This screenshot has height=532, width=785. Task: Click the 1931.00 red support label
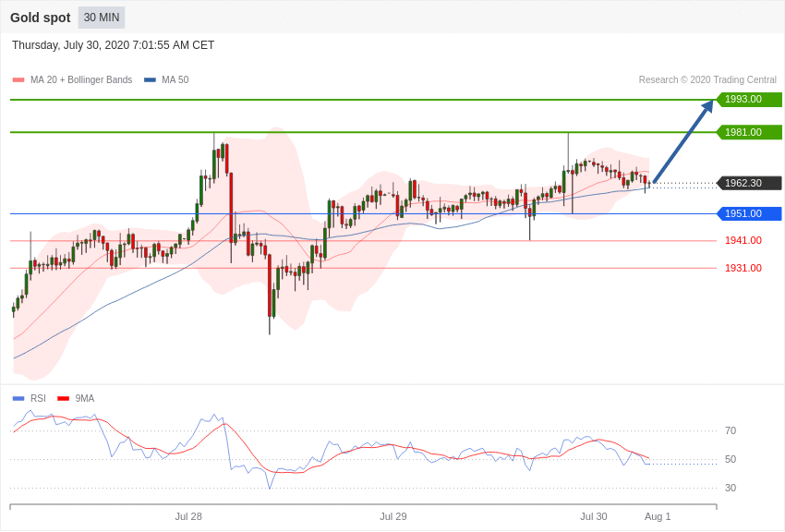[x=743, y=268]
